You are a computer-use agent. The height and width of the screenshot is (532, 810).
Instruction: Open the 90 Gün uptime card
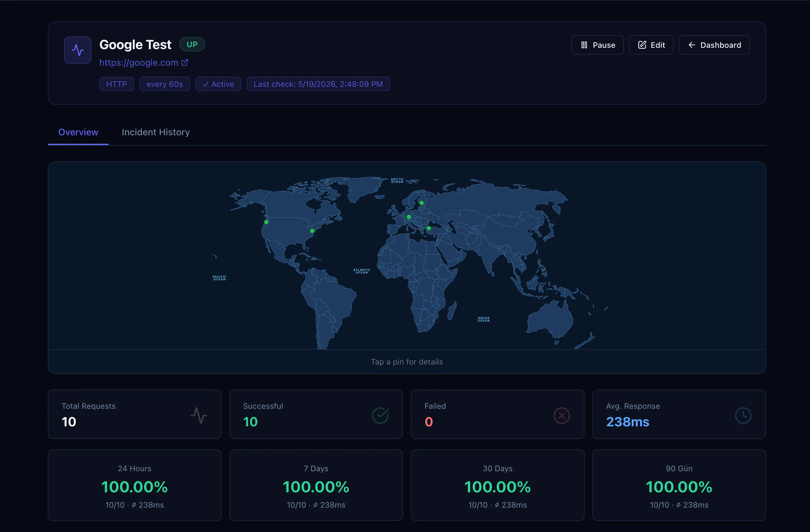(679, 485)
